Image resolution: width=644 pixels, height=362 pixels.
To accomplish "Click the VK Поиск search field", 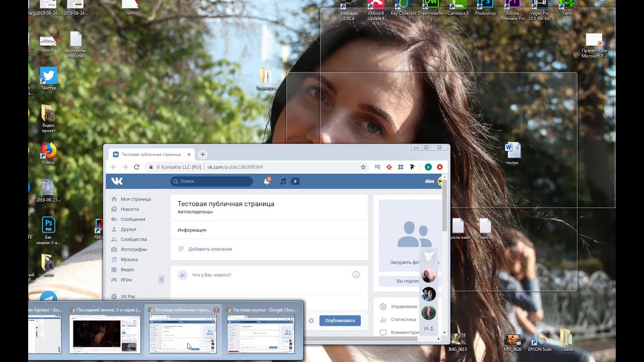I will [x=211, y=181].
